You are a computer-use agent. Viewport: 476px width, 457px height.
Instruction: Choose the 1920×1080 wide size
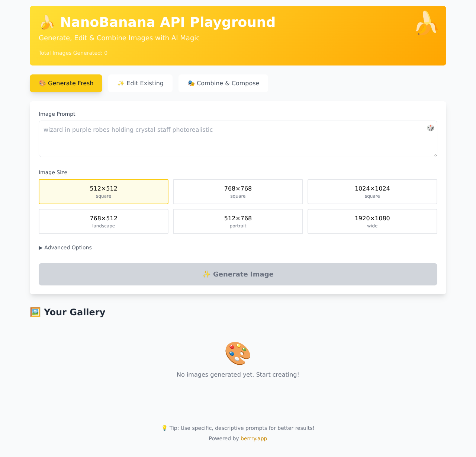[x=372, y=221]
